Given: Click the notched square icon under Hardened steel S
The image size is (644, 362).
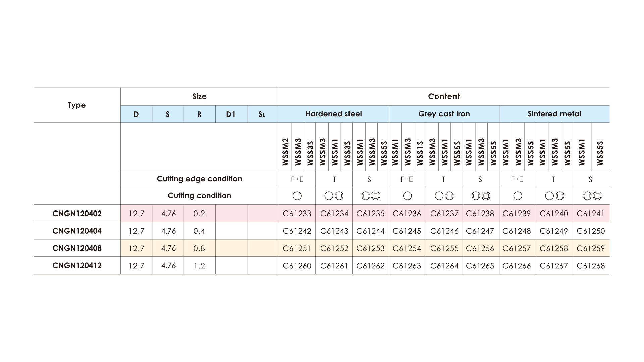Looking at the screenshot, I should (376, 196).
